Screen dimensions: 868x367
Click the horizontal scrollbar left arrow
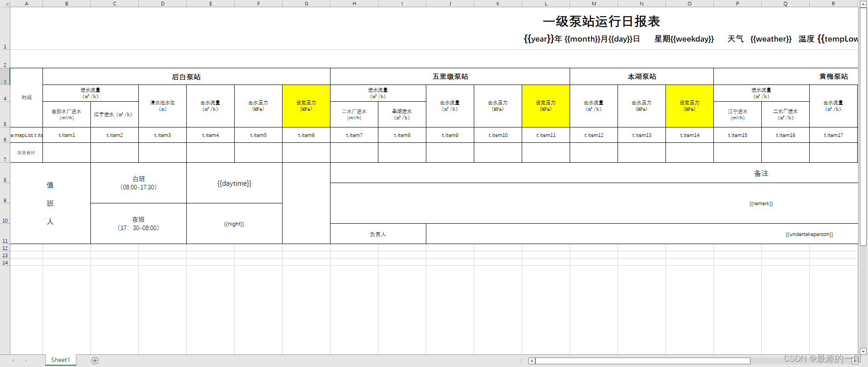532,361
